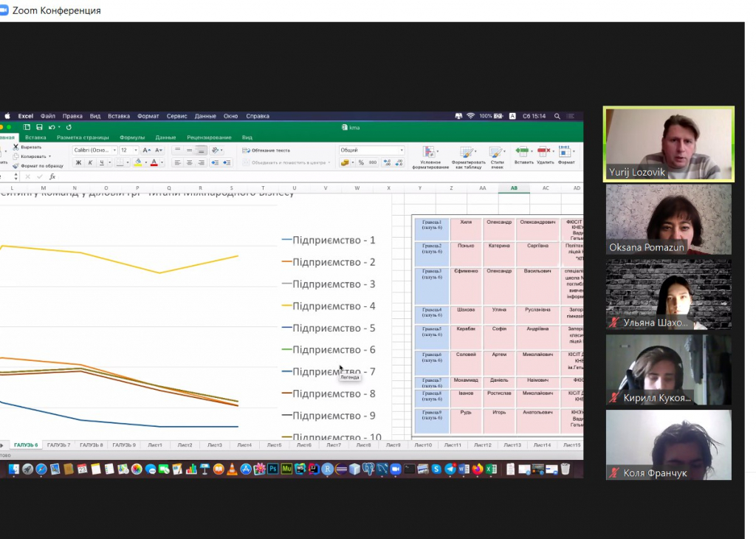Apply percent style with the % icon

361,163
